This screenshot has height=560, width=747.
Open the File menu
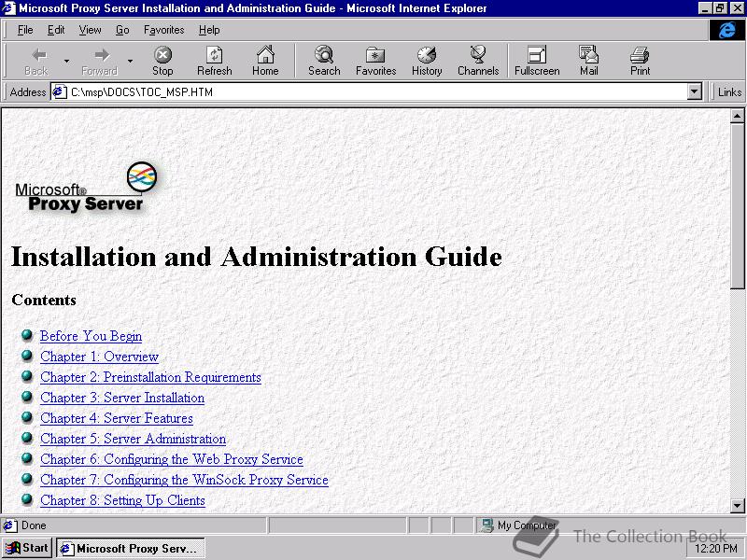25,30
